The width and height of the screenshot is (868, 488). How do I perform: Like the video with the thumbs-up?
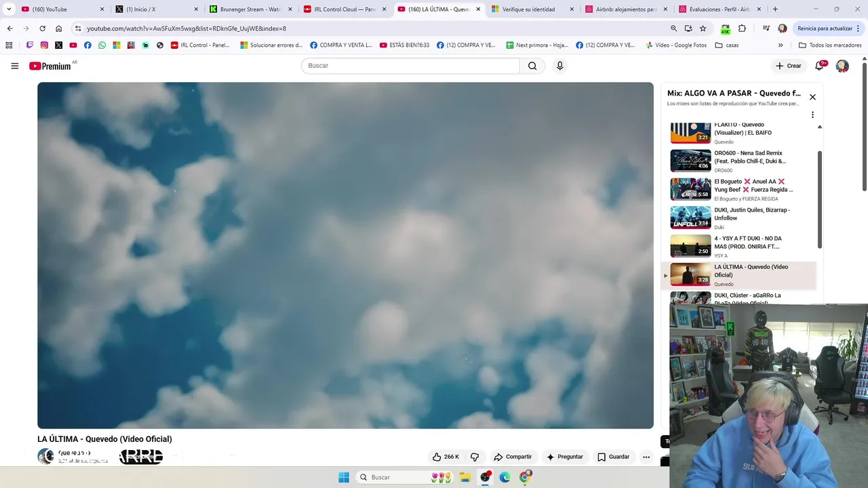point(446,457)
